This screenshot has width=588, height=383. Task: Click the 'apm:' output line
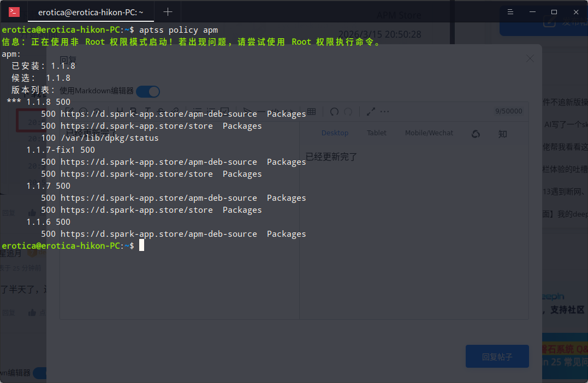click(11, 54)
